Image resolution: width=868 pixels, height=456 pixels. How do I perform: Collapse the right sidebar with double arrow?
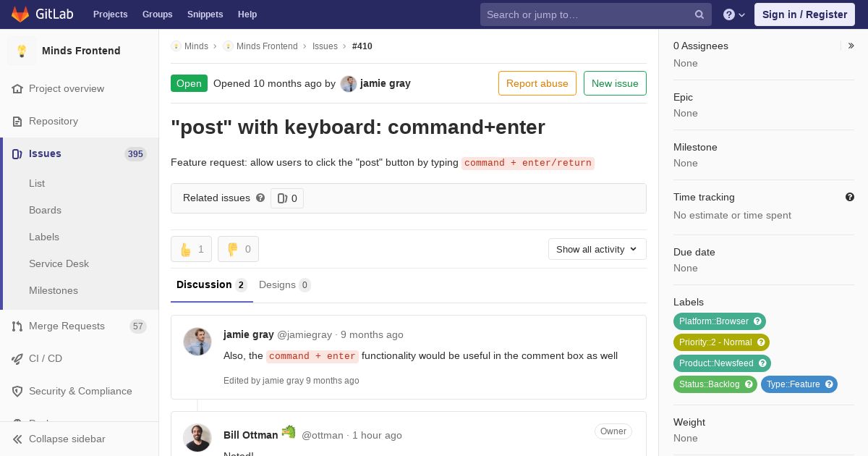tap(851, 46)
